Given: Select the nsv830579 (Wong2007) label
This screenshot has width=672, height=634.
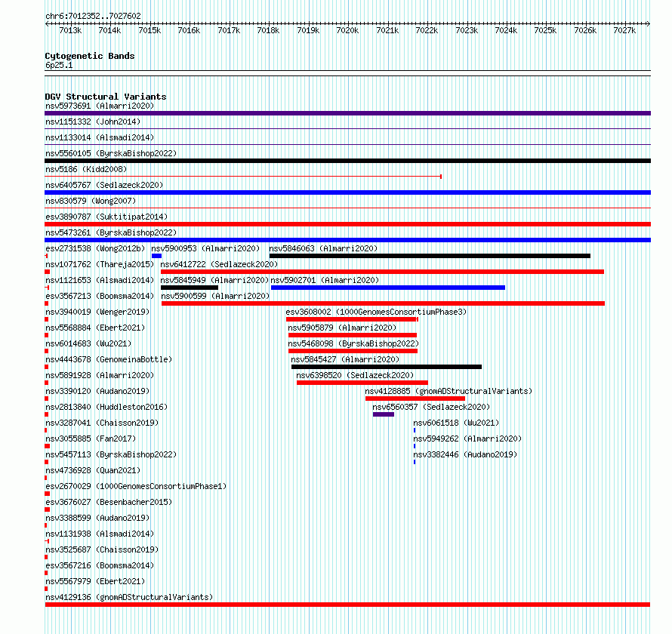Looking at the screenshot, I should (91, 201).
